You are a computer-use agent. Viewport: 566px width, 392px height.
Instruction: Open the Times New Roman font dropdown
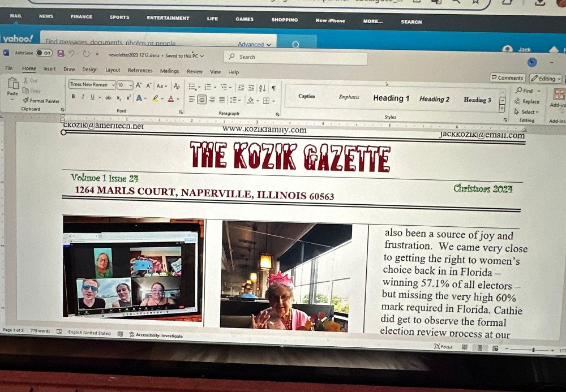(x=91, y=85)
